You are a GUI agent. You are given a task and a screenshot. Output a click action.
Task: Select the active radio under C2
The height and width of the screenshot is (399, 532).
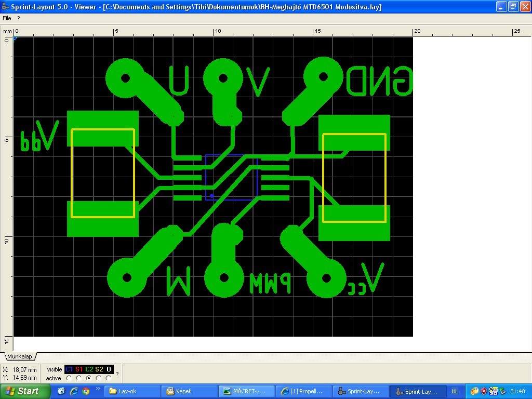(x=89, y=378)
